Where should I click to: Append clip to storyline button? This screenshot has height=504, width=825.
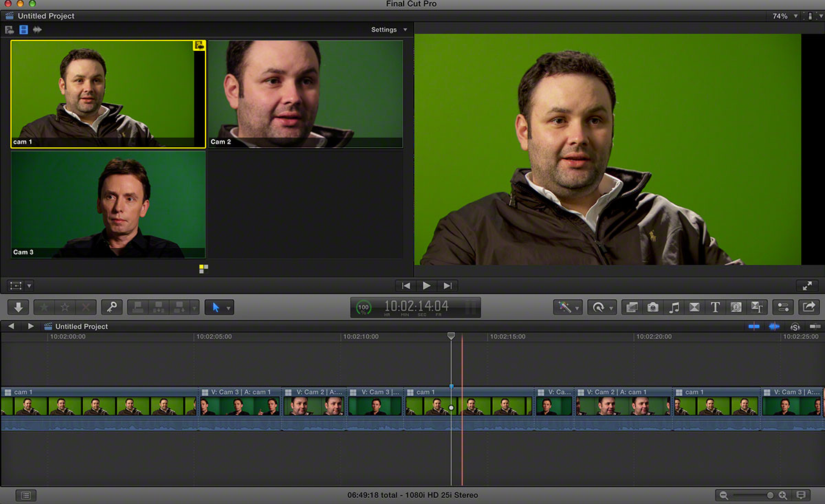(180, 307)
